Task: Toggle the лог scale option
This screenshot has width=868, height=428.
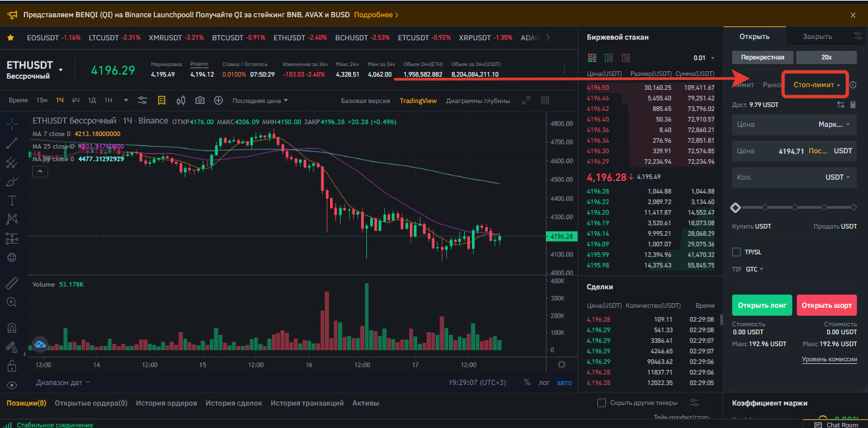Action: click(x=544, y=382)
